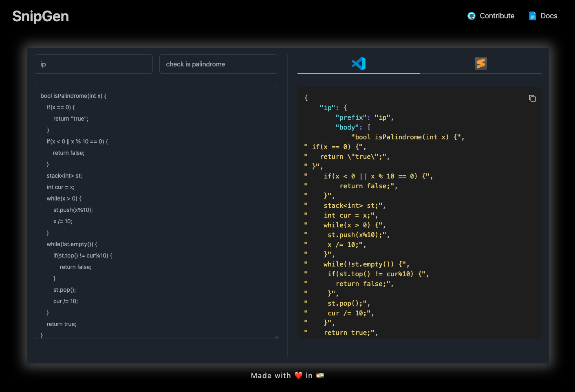Click inside the code snippet textarea
Viewport: 575px width, 392px height.
click(156, 213)
